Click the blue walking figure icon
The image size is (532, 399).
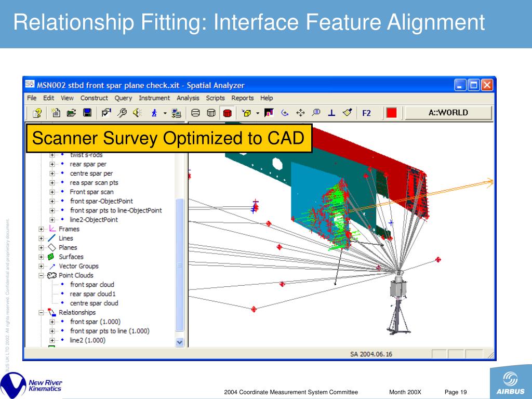pos(154,113)
